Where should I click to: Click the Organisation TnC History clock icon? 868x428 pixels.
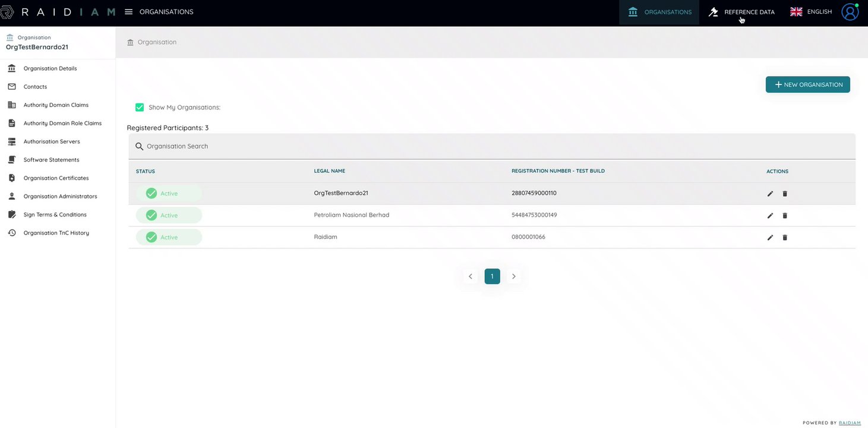[12, 233]
